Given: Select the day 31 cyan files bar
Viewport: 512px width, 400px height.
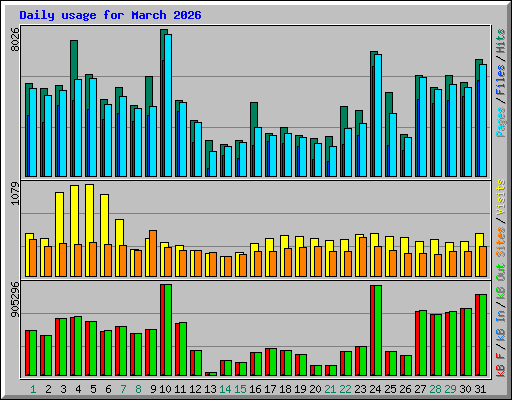Looking at the screenshot, I should [x=483, y=120].
